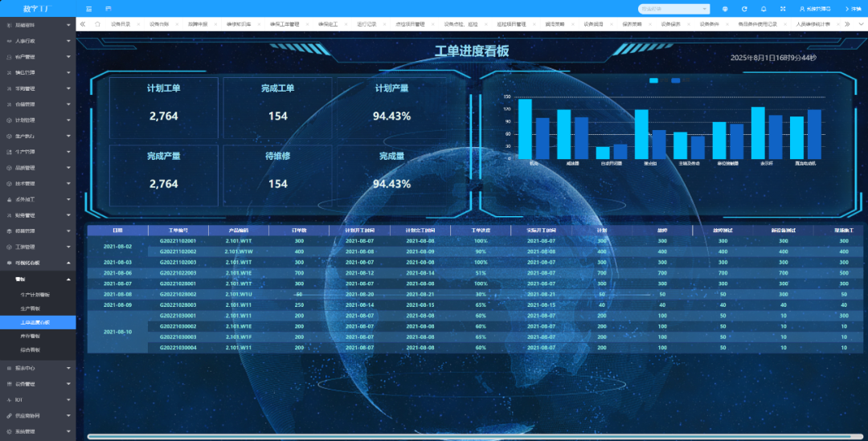Expand the 财务管理 sidebar menu
Image resolution: width=868 pixels, height=441 pixels.
pos(39,215)
